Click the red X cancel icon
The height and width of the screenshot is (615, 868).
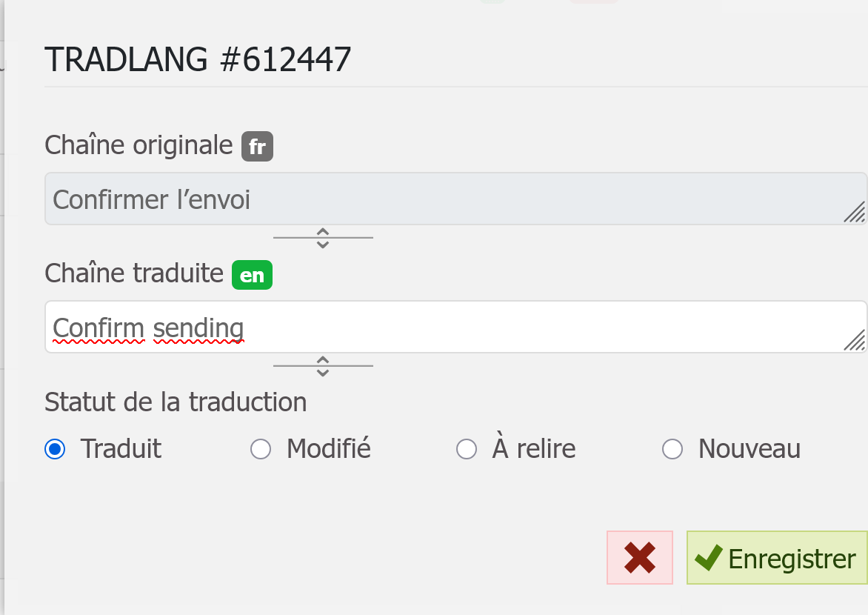point(639,557)
